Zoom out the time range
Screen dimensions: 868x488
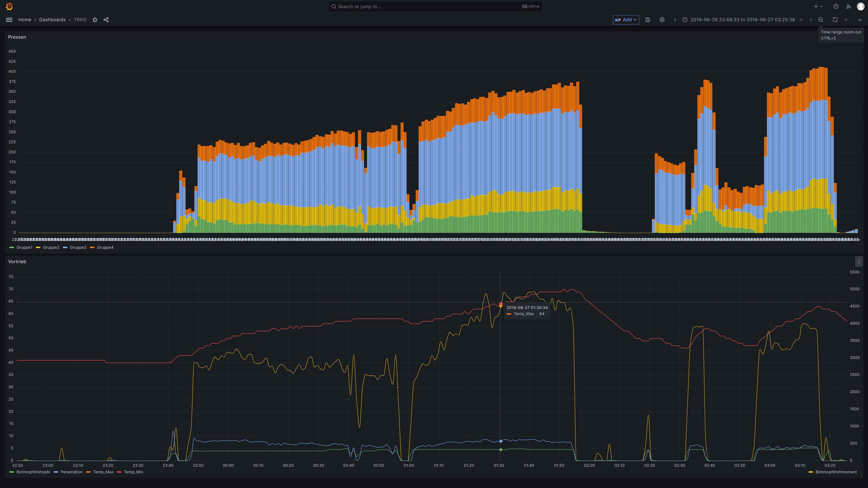tap(821, 20)
